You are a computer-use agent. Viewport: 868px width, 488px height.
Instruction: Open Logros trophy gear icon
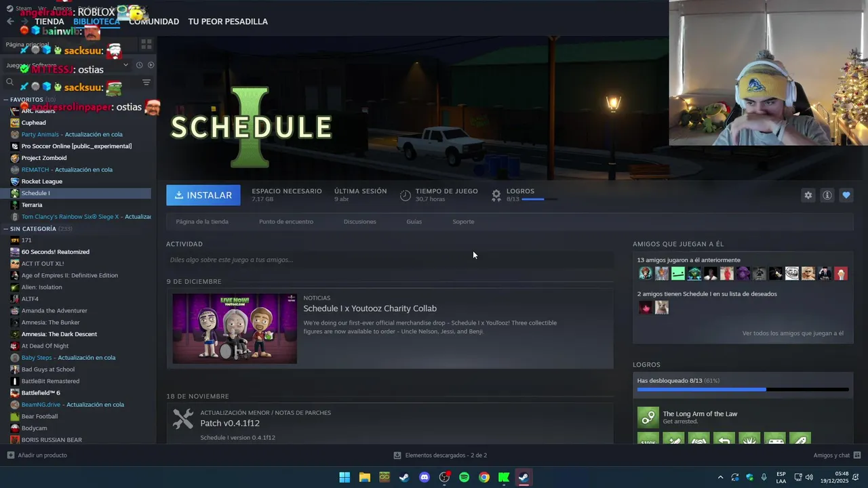click(x=496, y=195)
